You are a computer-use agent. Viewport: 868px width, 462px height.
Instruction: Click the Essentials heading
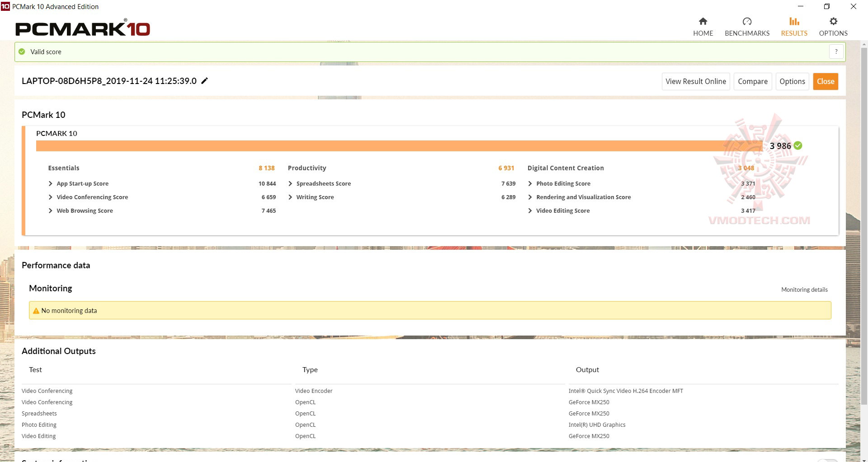pyautogui.click(x=64, y=168)
